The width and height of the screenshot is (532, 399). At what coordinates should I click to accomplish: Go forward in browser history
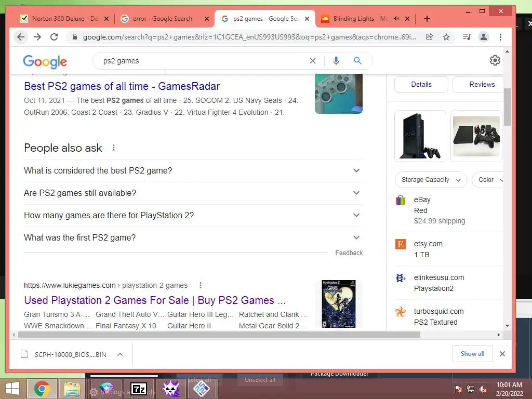37,37
